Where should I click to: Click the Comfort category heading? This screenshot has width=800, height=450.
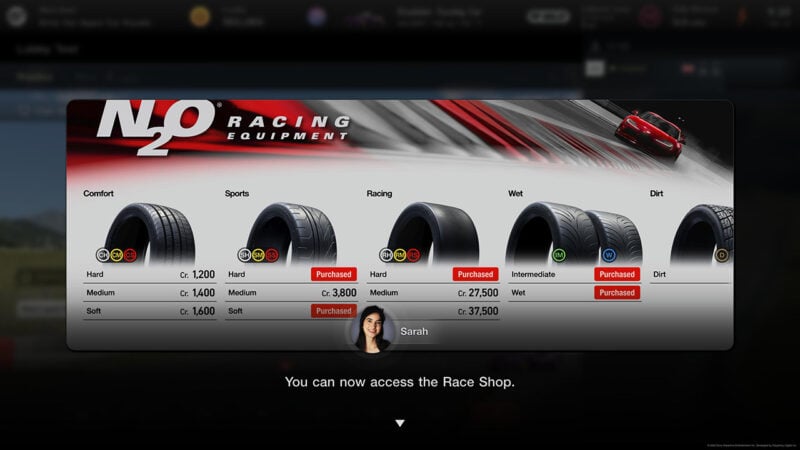[98, 193]
